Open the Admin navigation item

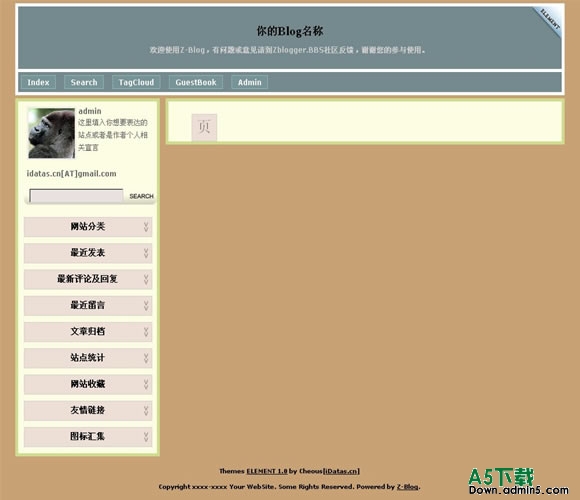[x=249, y=82]
